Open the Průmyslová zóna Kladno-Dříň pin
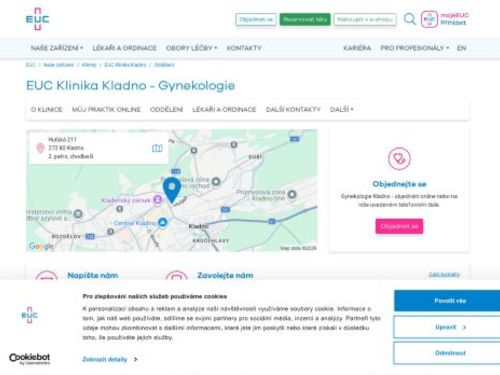Viewport: 500px width, 375px height. coord(292,194)
